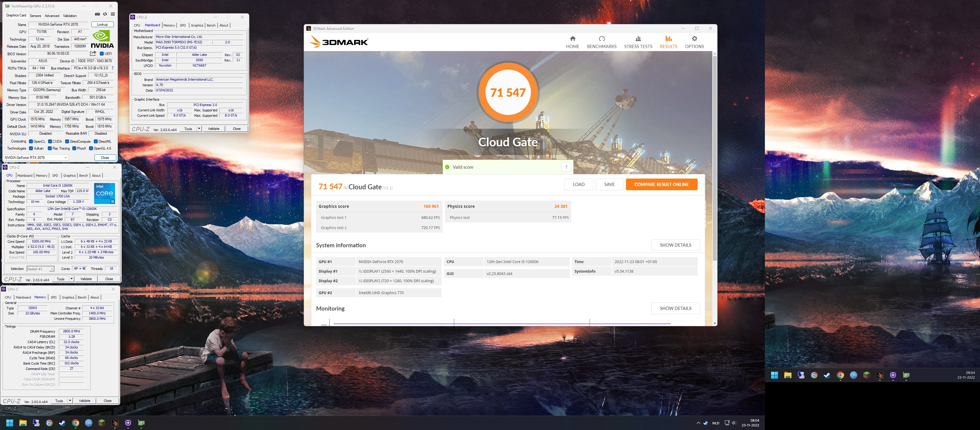This screenshot has width=980, height=430.
Task: Click Validate in CPU-Z Mainboard window
Action: (213, 129)
